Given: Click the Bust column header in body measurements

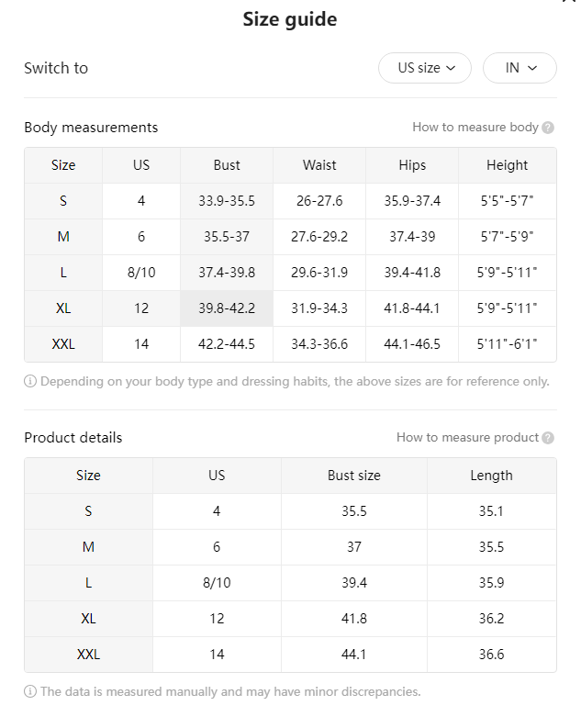Looking at the screenshot, I should [227, 165].
